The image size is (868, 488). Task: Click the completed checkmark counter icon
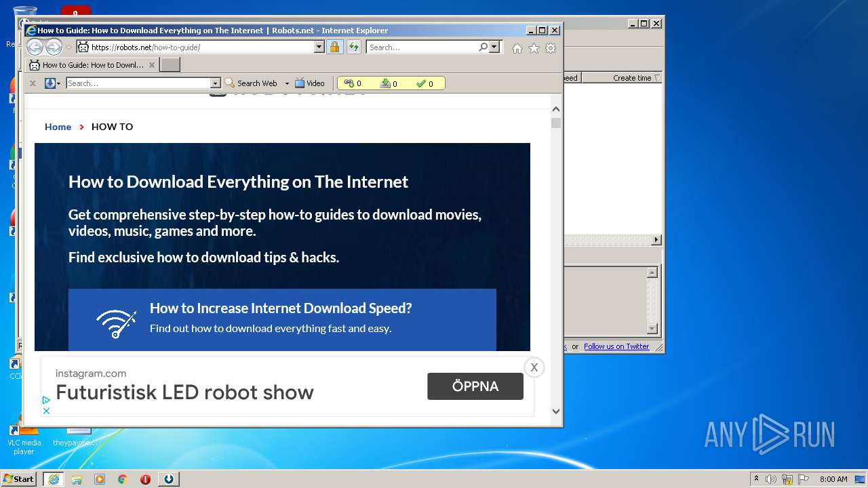pos(421,83)
